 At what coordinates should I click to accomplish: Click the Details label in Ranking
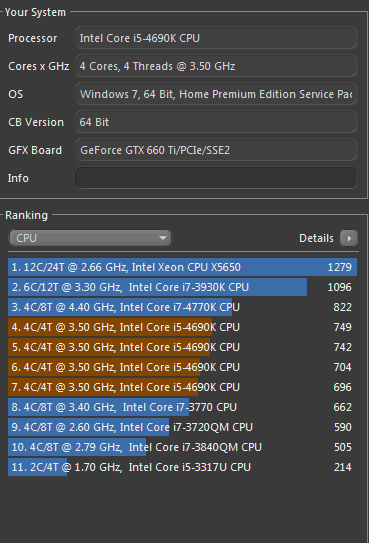click(x=316, y=238)
